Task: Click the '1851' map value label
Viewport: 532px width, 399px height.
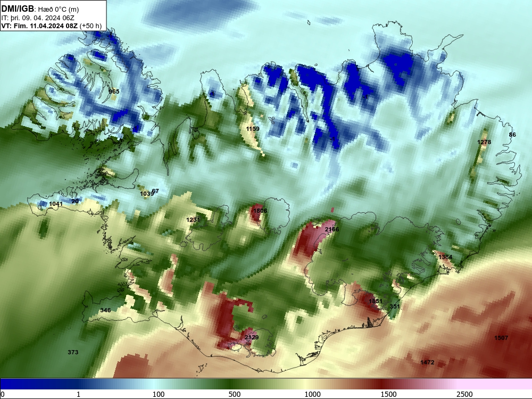Action: tap(376, 301)
